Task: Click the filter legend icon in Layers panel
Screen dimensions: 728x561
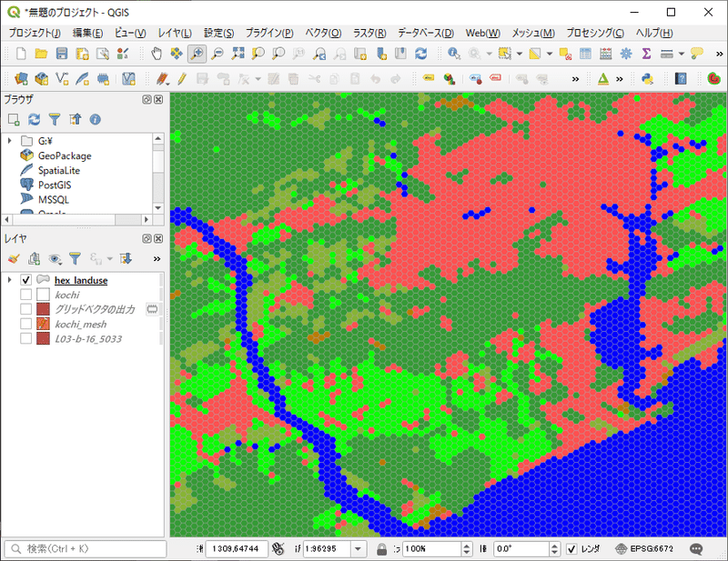Action: tap(75, 258)
